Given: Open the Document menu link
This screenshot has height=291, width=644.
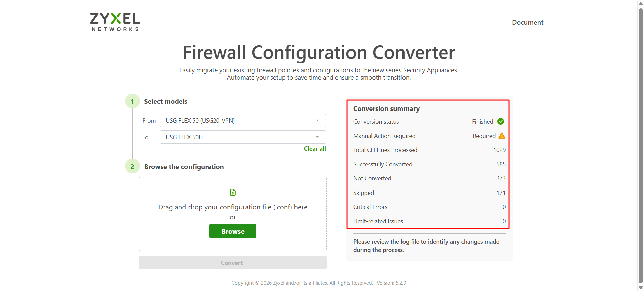Looking at the screenshot, I should pos(528,22).
